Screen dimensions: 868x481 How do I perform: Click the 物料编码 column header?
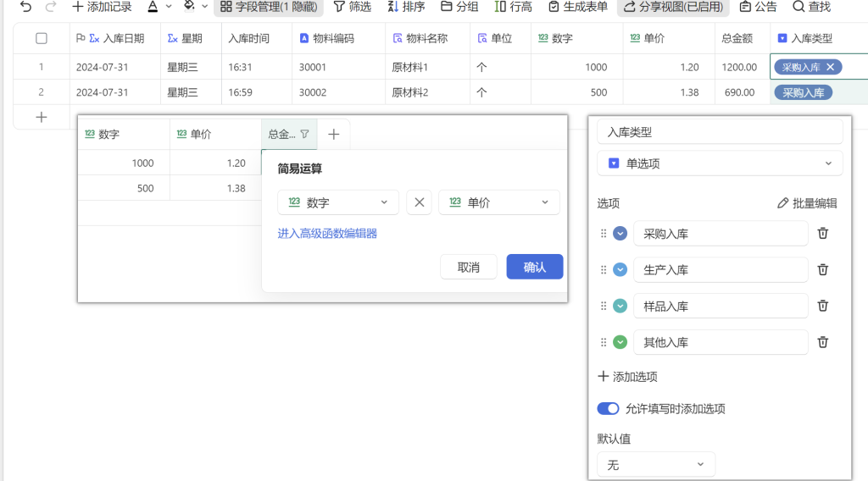click(339, 39)
